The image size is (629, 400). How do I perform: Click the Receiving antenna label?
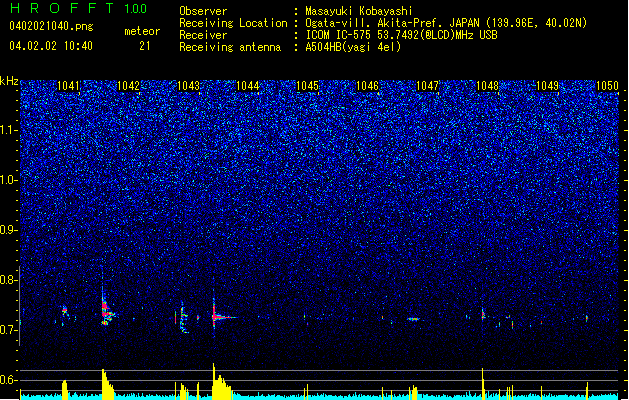coord(230,47)
